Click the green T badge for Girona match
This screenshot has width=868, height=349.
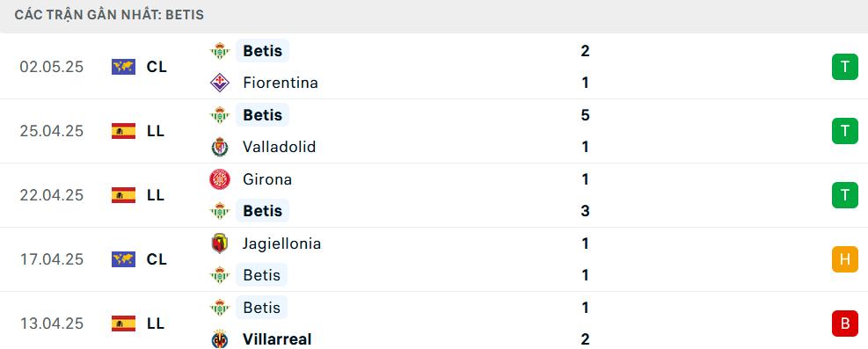click(x=845, y=195)
